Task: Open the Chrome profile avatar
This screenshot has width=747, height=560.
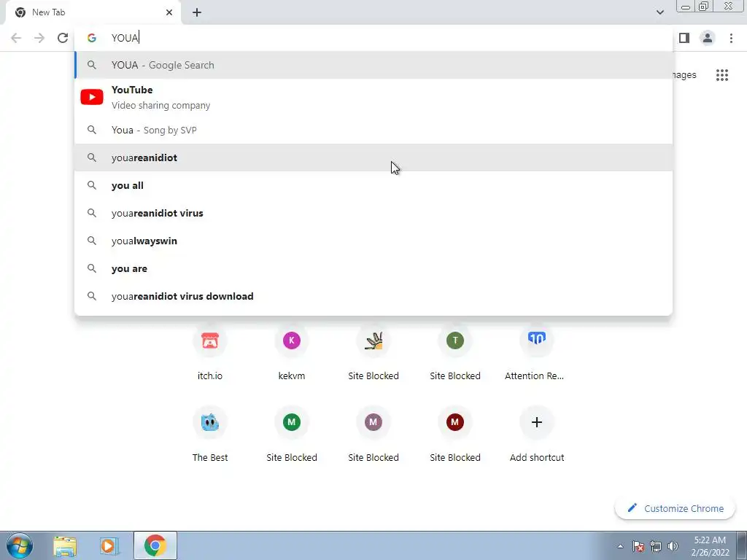Action: 708,38
